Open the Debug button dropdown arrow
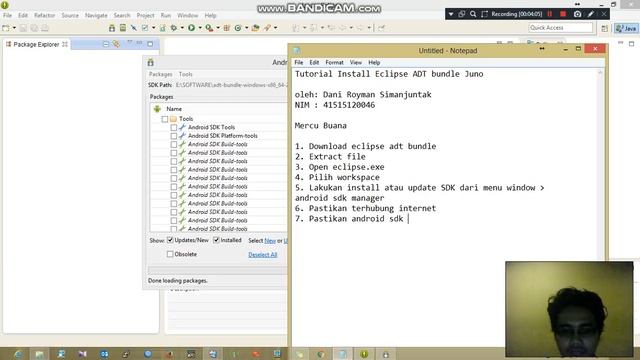This screenshot has width=640, height=360. coord(182,28)
